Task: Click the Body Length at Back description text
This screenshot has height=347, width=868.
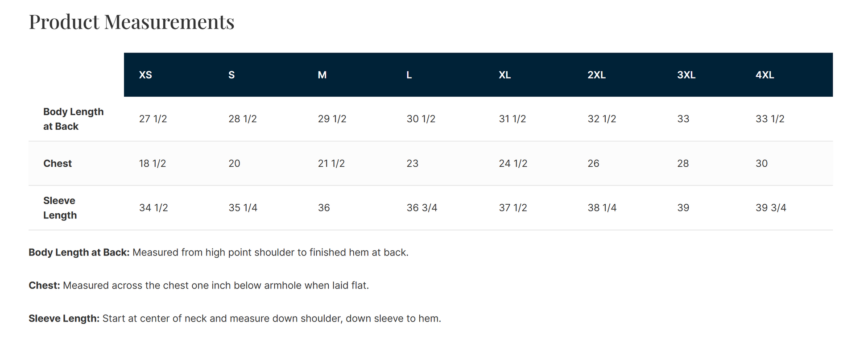Action: click(219, 252)
